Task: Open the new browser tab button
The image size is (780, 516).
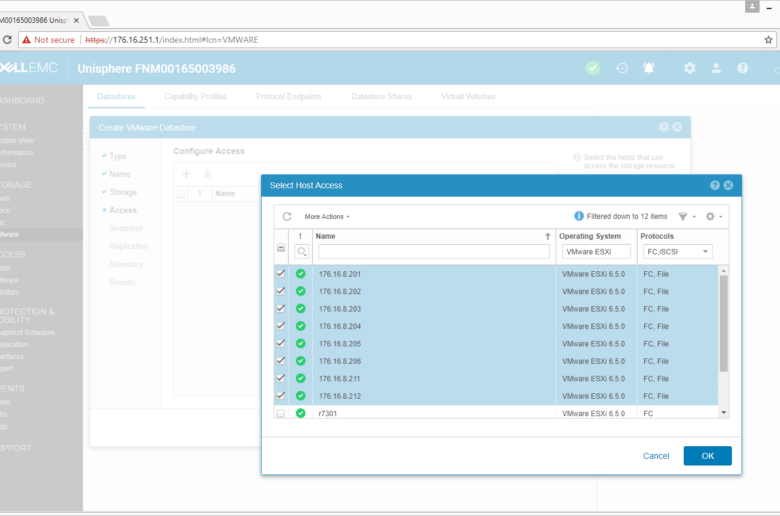Action: (98, 21)
